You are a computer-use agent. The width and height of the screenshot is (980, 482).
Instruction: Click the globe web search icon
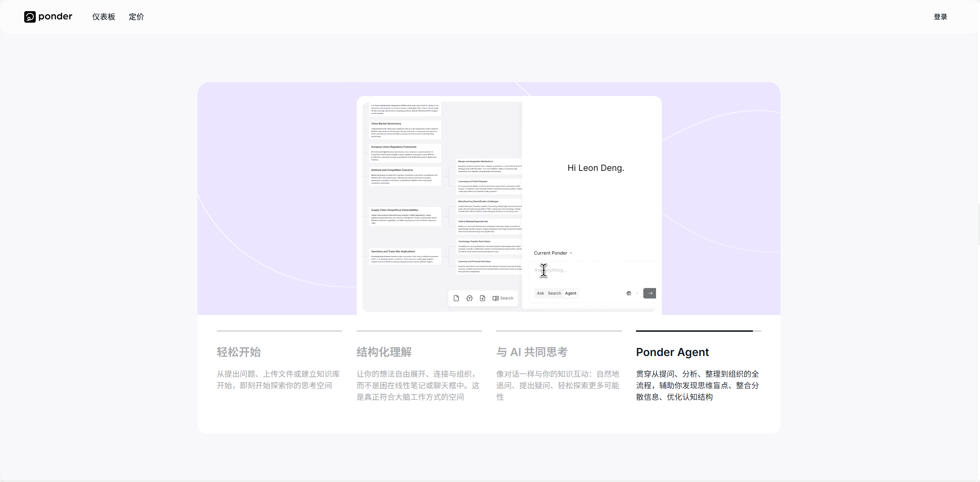pos(629,293)
